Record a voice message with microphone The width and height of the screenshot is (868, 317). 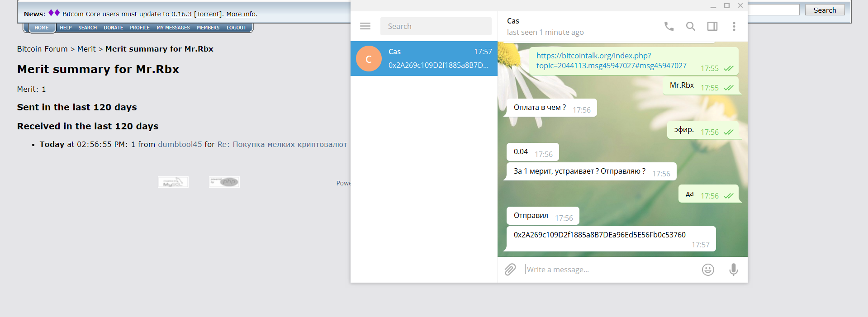click(x=733, y=270)
